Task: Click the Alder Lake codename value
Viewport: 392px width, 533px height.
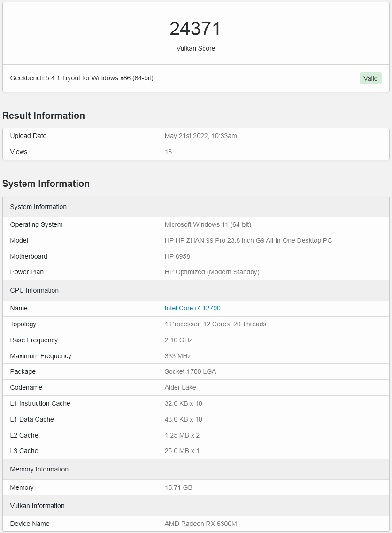Action: point(180,388)
